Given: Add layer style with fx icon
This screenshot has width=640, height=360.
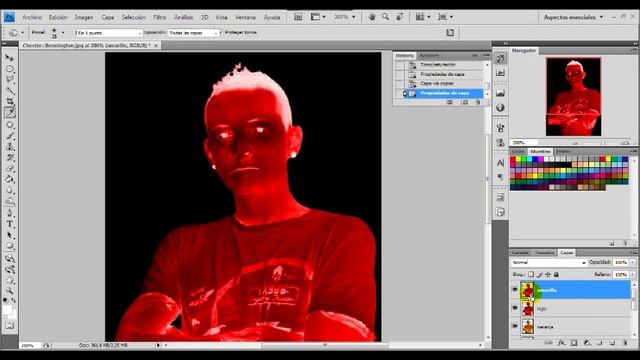Looking at the screenshot, I should click(x=561, y=343).
